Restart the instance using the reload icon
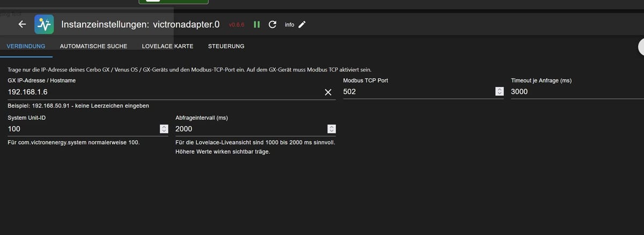The image size is (644, 235). [273, 25]
